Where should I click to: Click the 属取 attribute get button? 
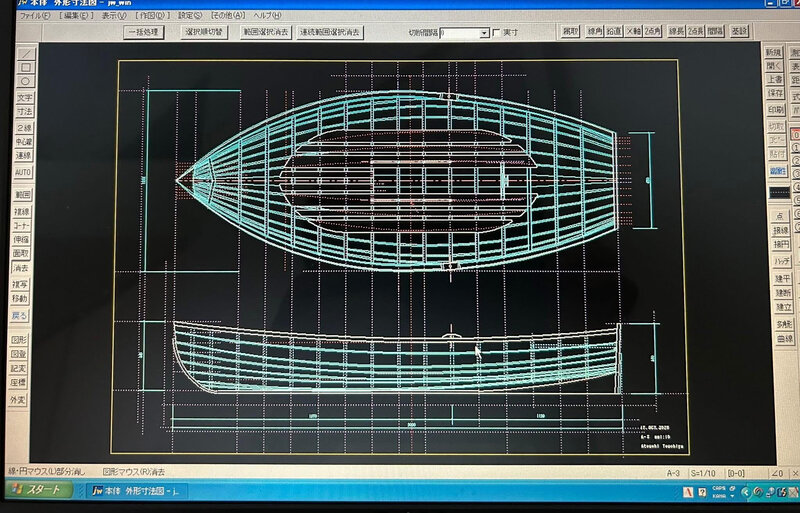click(570, 31)
